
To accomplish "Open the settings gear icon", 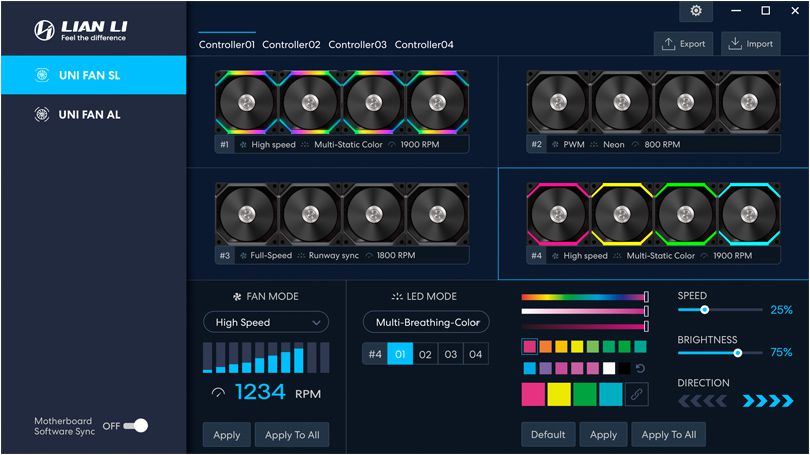I will pyautogui.click(x=696, y=11).
